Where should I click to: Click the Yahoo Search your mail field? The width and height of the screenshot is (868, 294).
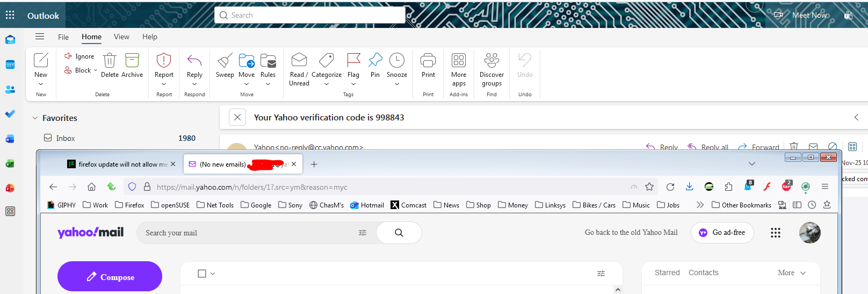[247, 233]
